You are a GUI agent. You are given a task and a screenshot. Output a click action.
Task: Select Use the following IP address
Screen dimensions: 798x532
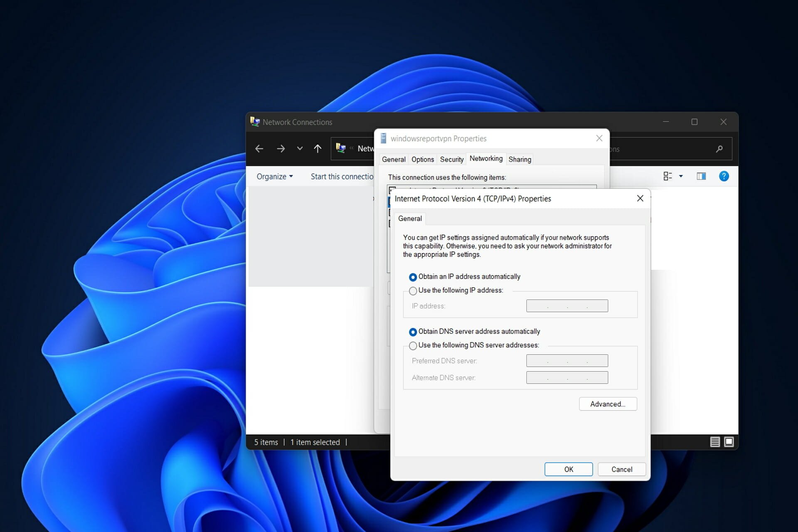point(456,291)
